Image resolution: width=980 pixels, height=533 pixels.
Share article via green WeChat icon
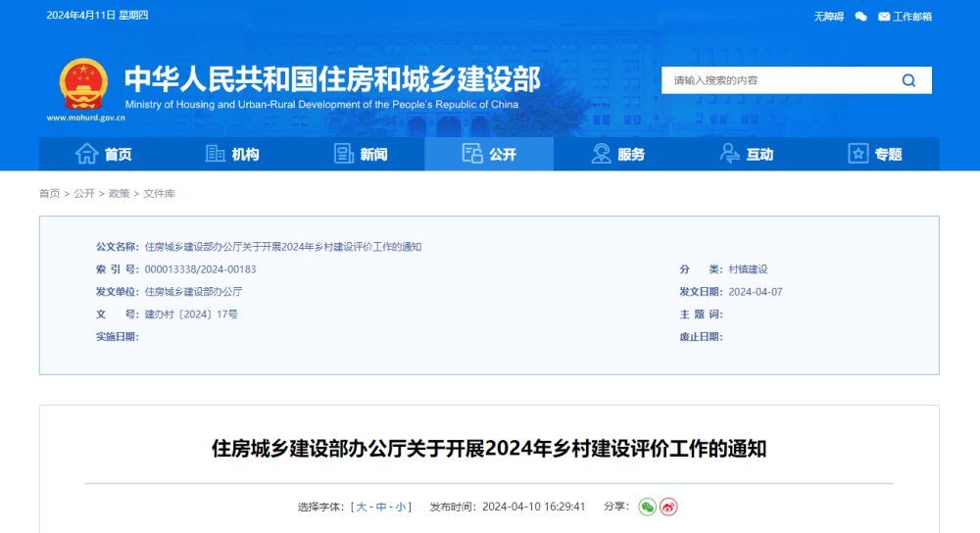(x=647, y=507)
